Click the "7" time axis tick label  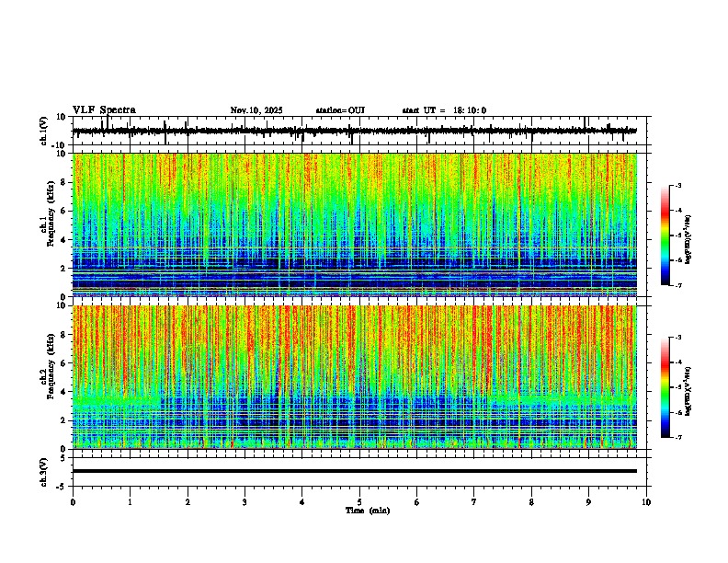click(474, 502)
